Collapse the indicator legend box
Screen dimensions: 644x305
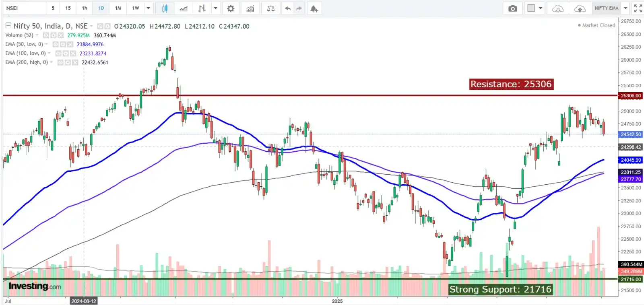click(8, 25)
